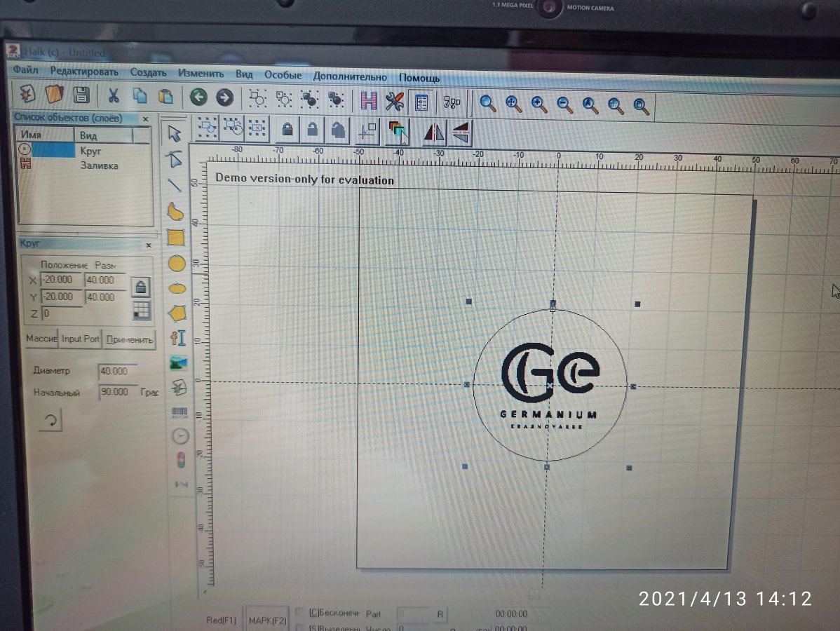Open the Изменить menu
The image size is (840, 631).
pos(201,74)
